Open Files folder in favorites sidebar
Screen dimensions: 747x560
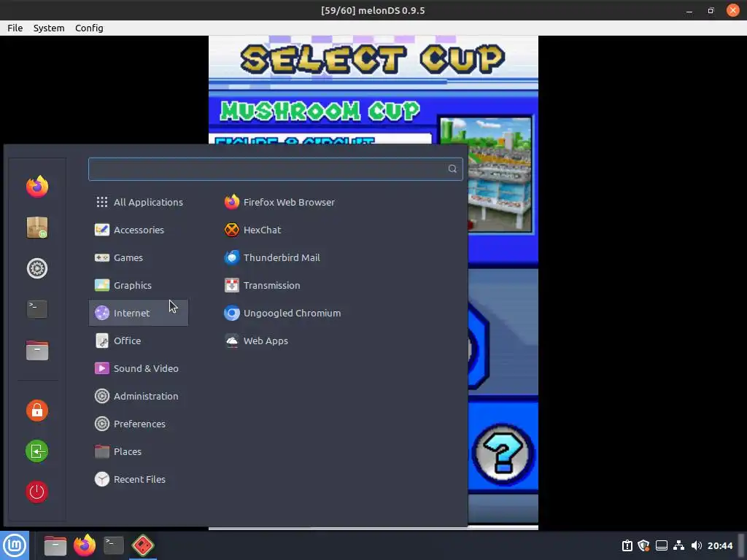pyautogui.click(x=37, y=351)
